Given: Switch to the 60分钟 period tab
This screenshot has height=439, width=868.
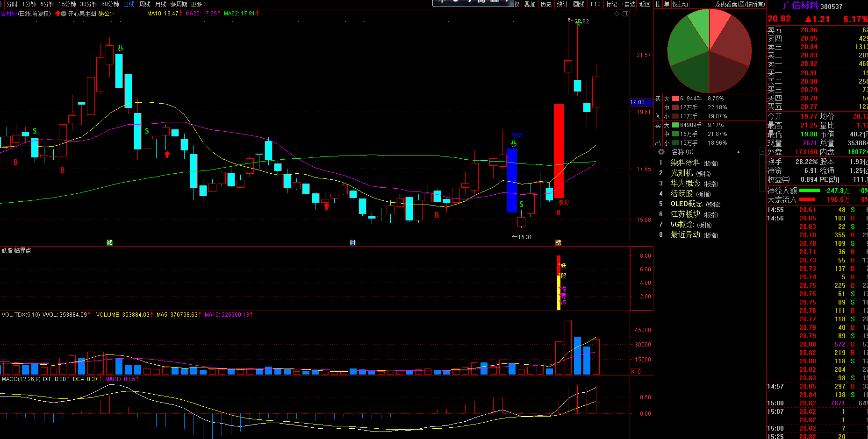Looking at the screenshot, I should coord(110,4).
